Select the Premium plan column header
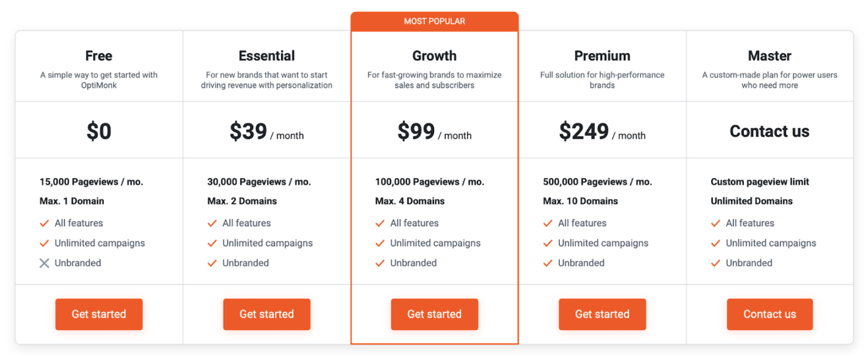The image size is (868, 357). coord(602,55)
